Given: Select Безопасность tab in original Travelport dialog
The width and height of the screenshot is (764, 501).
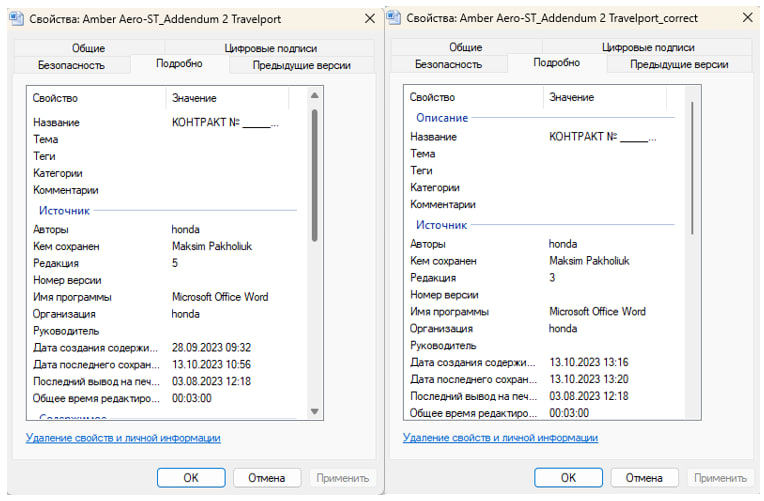Looking at the screenshot, I should click(x=71, y=64).
